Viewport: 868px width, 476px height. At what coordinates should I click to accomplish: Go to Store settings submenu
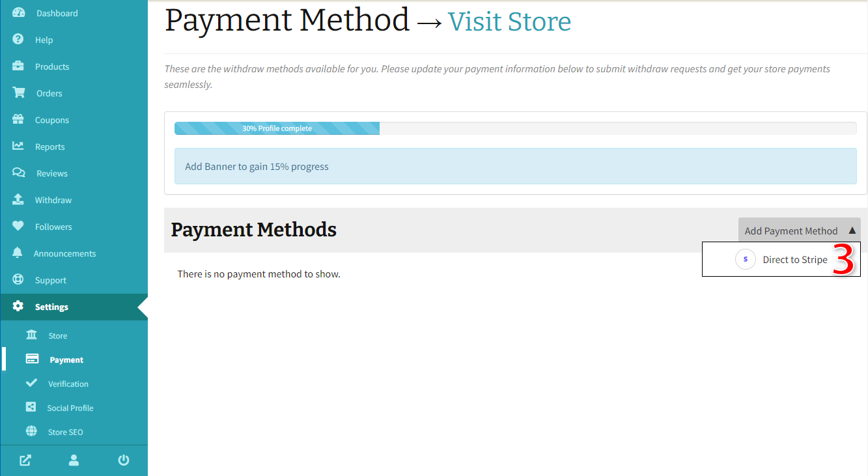pos(57,336)
